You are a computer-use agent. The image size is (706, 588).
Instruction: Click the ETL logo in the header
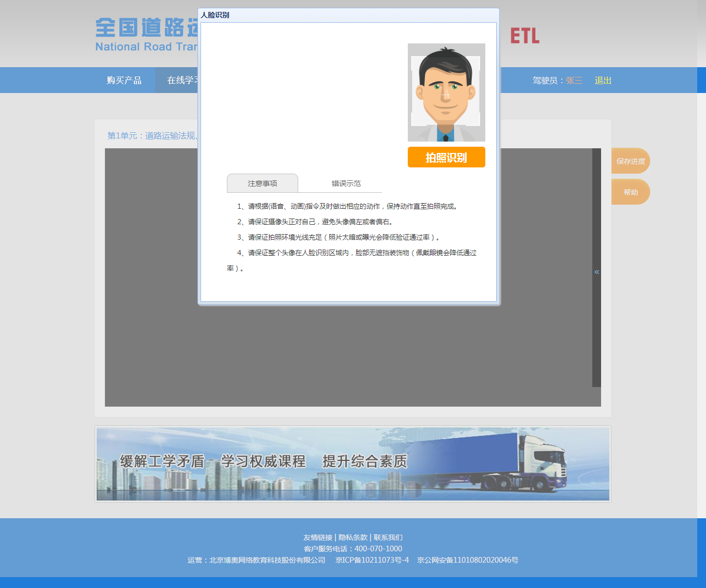525,36
